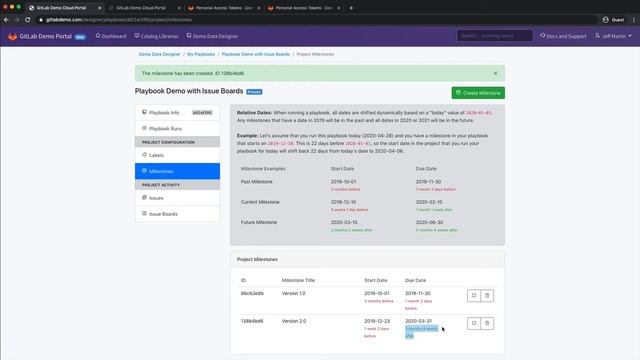The image size is (640, 360).
Task: Open Docs and Support link
Action: coord(563,36)
